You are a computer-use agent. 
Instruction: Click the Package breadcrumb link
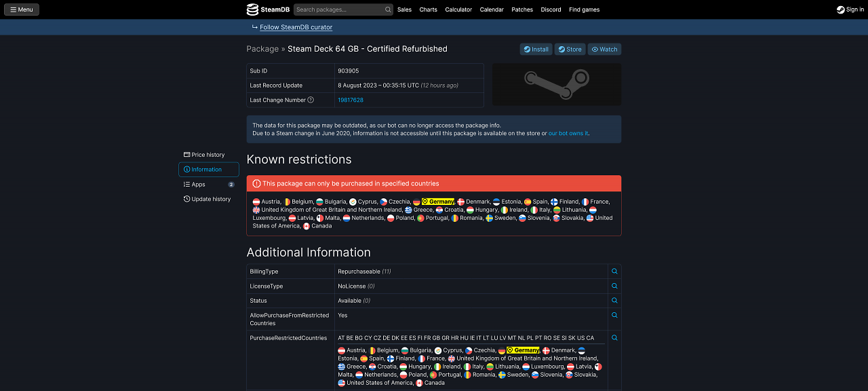(x=262, y=49)
